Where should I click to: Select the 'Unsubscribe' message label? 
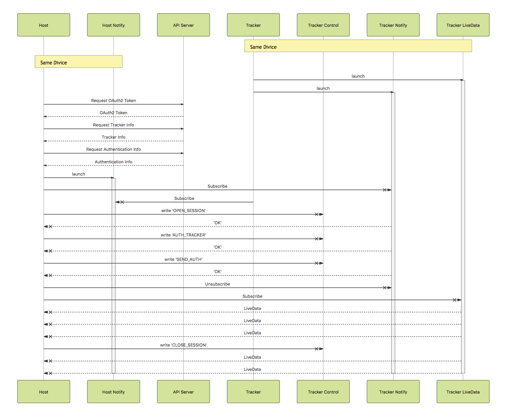(217, 284)
